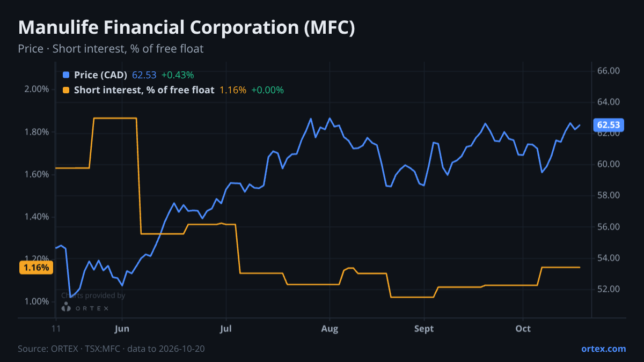The image size is (644, 362).
Task: Click the 66.00 right axis label
Action: (609, 71)
